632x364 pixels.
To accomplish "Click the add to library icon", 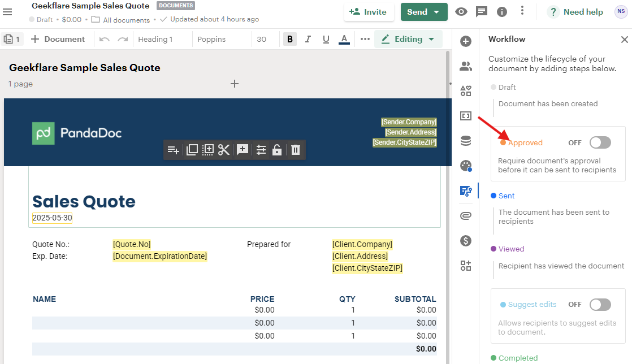I will click(x=207, y=150).
